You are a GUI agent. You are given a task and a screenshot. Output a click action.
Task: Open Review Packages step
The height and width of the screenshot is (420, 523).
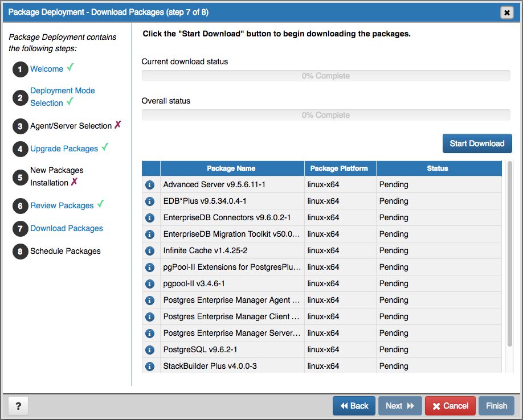coord(62,205)
